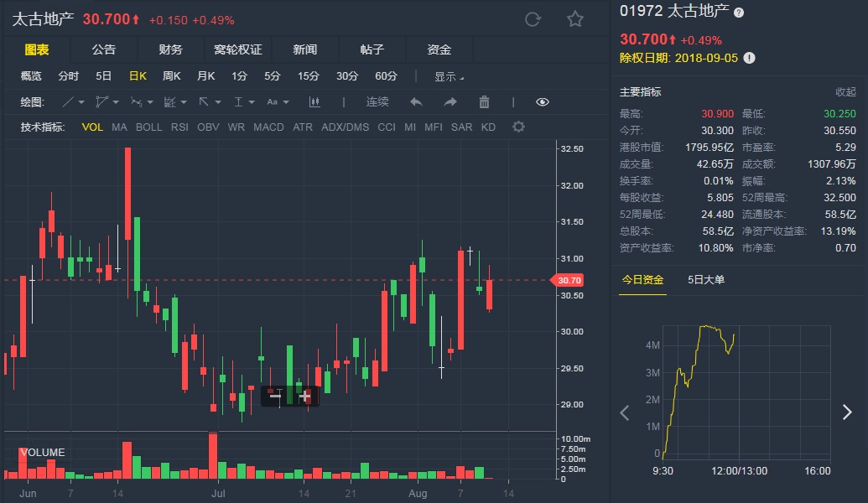868x503 pixels.
Task: Click the 52周最高 value 32.500
Action: click(x=839, y=198)
